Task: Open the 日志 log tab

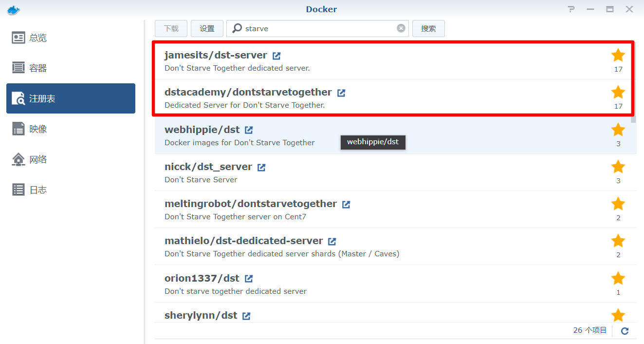Action: pyautogui.click(x=71, y=190)
